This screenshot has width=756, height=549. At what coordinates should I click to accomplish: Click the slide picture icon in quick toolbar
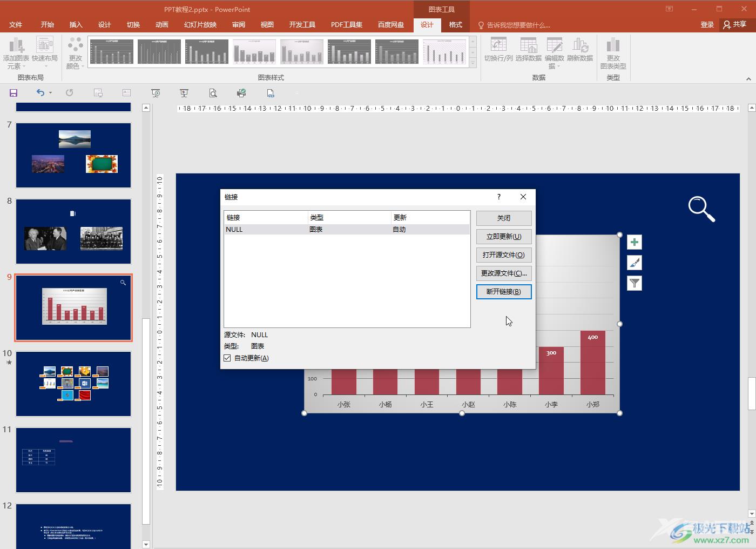[98, 93]
